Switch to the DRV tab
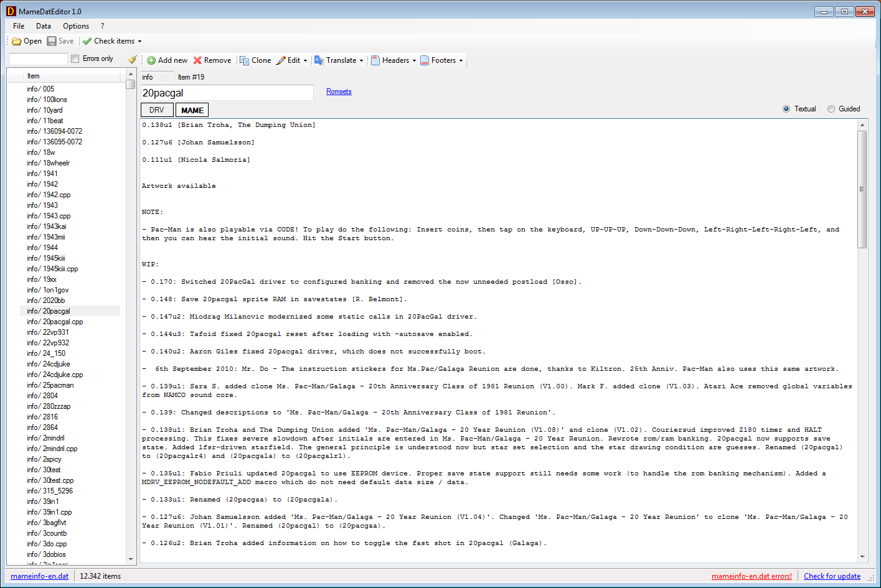Image resolution: width=881 pixels, height=588 pixels. tap(157, 110)
